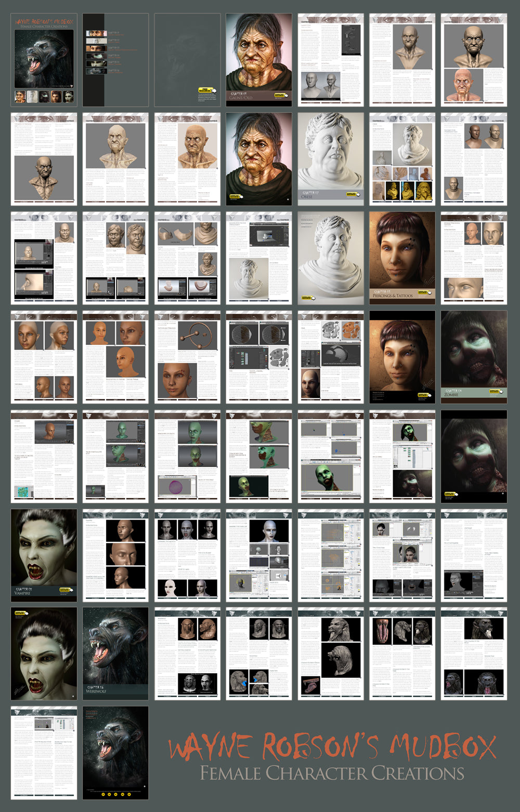Viewport: 520px width, 812px height.
Task: Click the Chapter 10 preview strip in the contents column
Action: click(96, 41)
